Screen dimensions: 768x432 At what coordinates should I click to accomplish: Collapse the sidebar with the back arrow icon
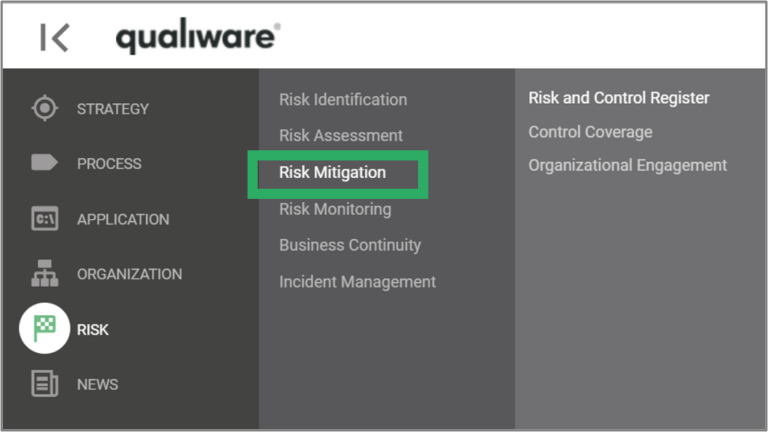click(54, 38)
